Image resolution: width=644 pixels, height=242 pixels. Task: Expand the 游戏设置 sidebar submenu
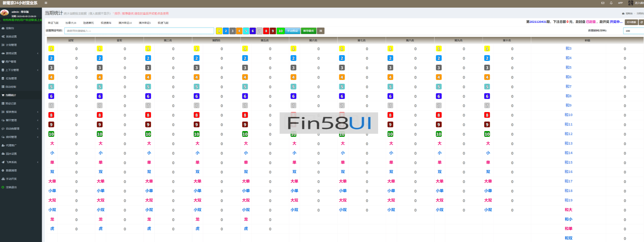pos(11,53)
